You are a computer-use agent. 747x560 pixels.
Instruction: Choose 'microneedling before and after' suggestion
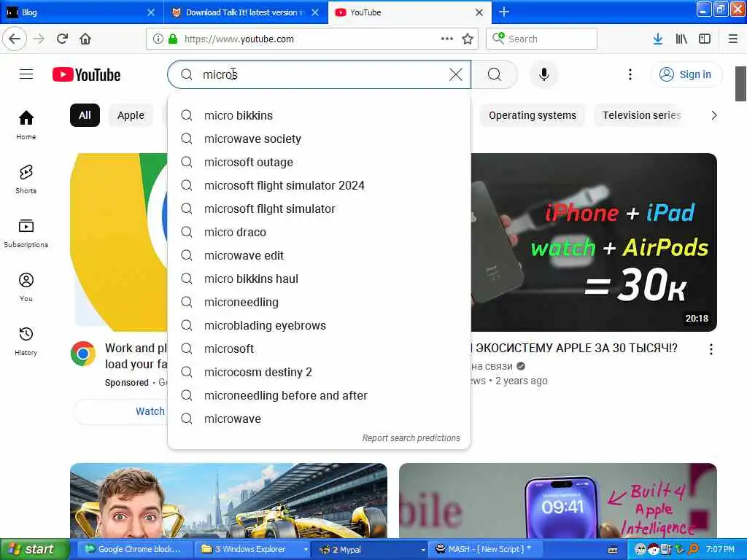pos(320,395)
